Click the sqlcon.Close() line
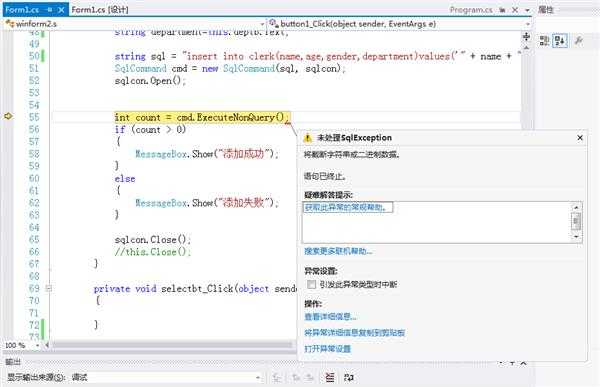Screen dimensions: 600x387 click(152, 240)
